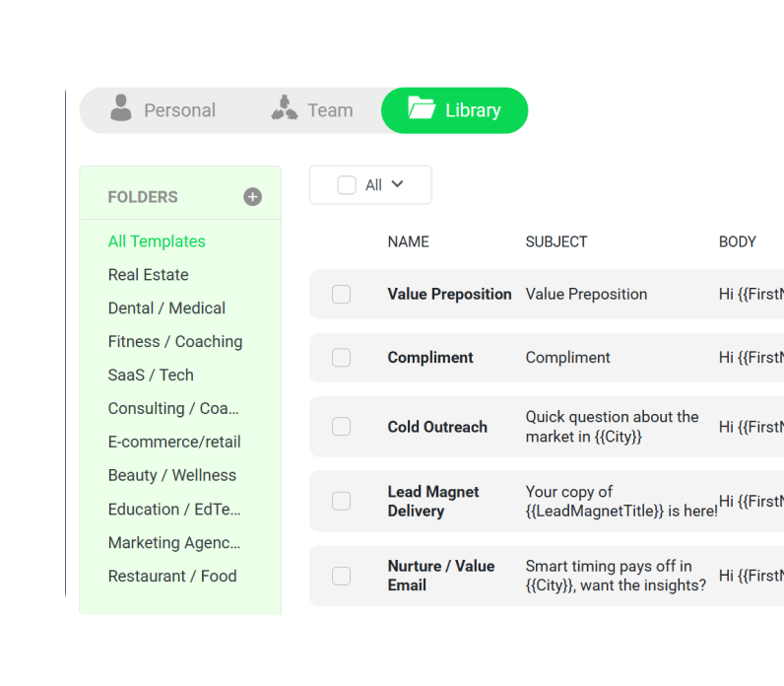784x686 pixels.
Task: Mark the Lead Magnet Delivery checkbox
Action: pyautogui.click(x=341, y=501)
